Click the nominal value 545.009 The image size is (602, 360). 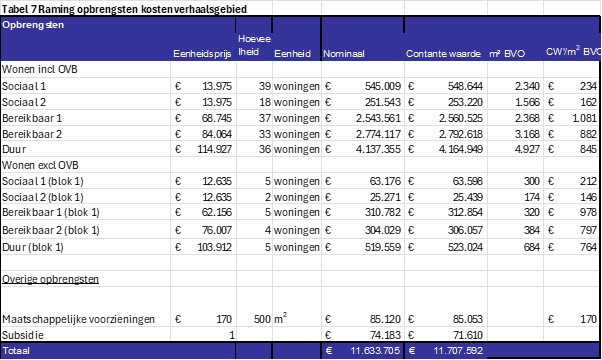pos(383,86)
